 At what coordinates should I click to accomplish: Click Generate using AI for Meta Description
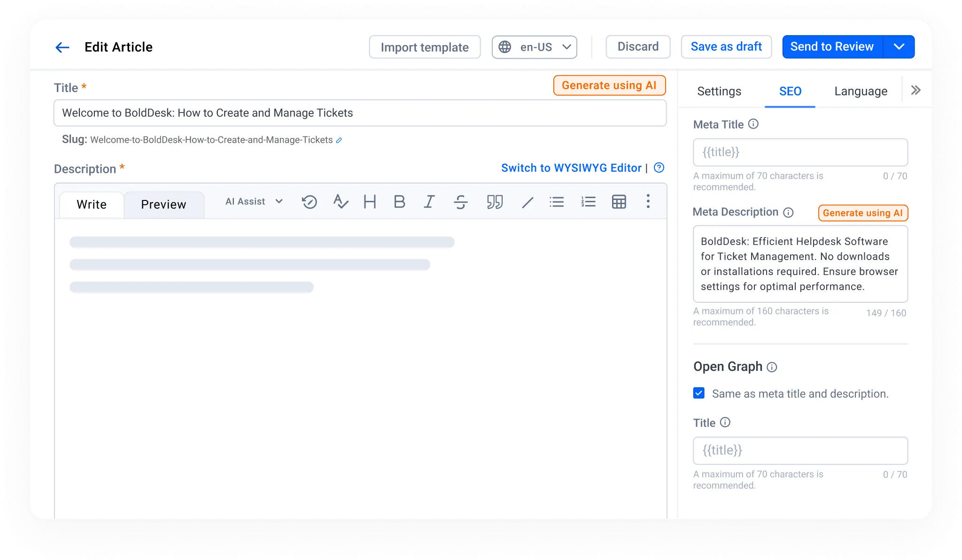[862, 213]
